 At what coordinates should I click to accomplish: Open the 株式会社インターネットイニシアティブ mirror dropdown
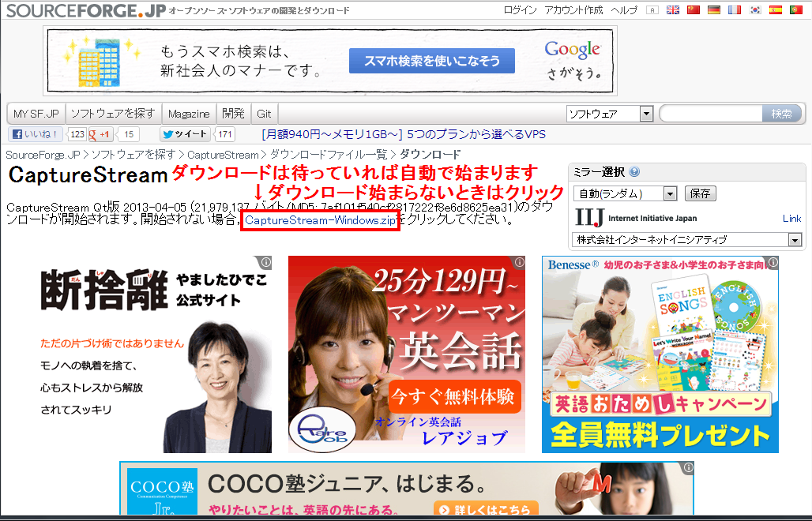pyautogui.click(x=687, y=239)
